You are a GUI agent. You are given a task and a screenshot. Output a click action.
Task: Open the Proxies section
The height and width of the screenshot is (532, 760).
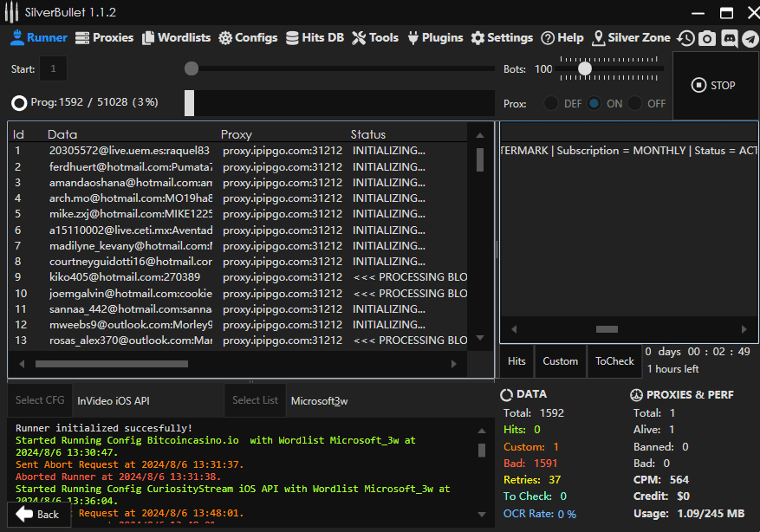tap(104, 38)
